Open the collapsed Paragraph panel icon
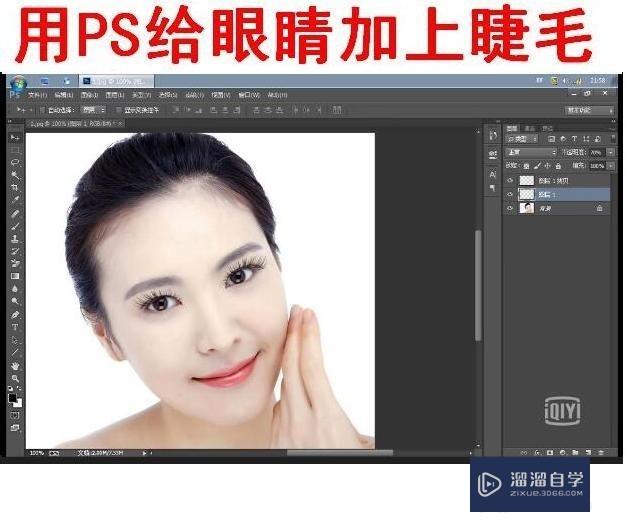625x526 pixels. point(493,187)
